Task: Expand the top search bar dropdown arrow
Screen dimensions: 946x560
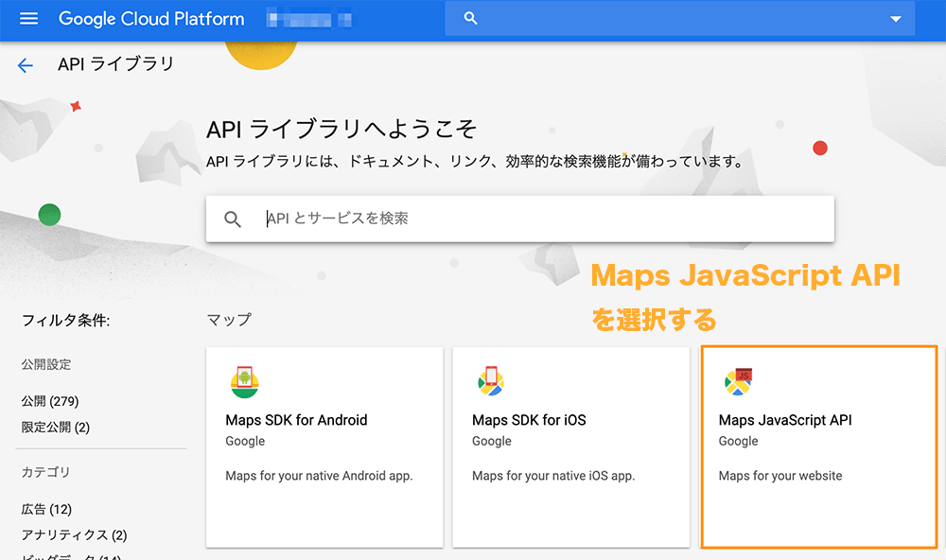Action: pos(896,19)
